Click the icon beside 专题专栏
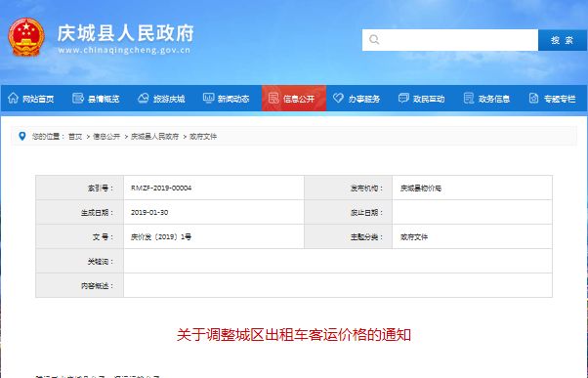588x378 pixels. coord(533,99)
